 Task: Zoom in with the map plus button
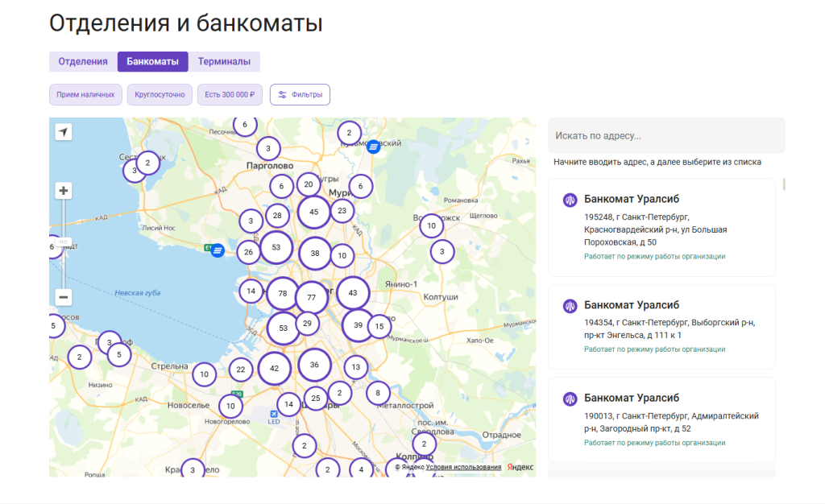click(x=64, y=191)
